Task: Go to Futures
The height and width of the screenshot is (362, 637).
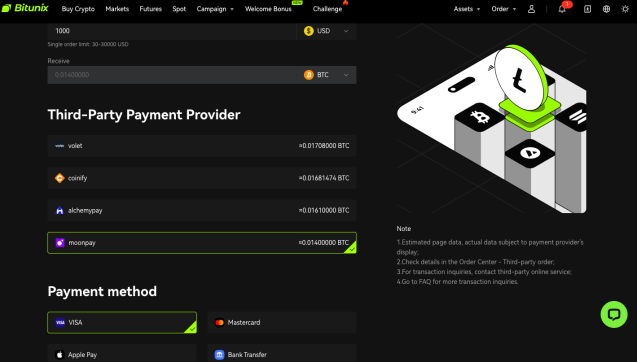Action: (150, 9)
